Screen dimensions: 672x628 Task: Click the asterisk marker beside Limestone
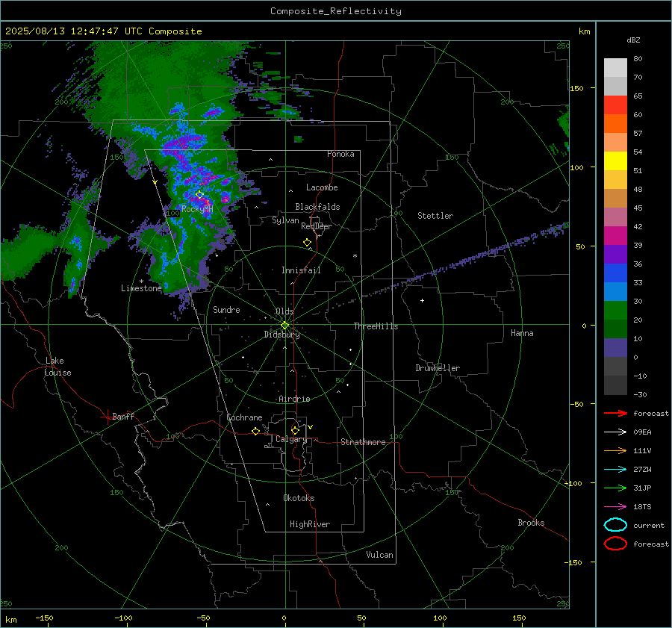pos(141,282)
